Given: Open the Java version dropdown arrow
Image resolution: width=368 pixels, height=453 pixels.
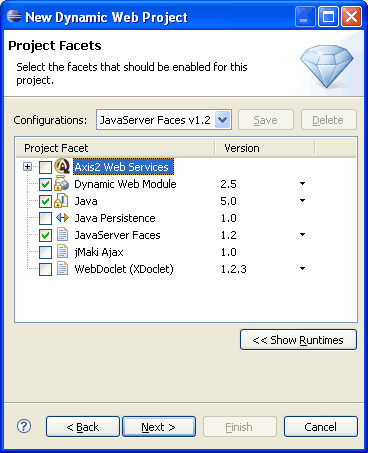Looking at the screenshot, I should click(302, 201).
